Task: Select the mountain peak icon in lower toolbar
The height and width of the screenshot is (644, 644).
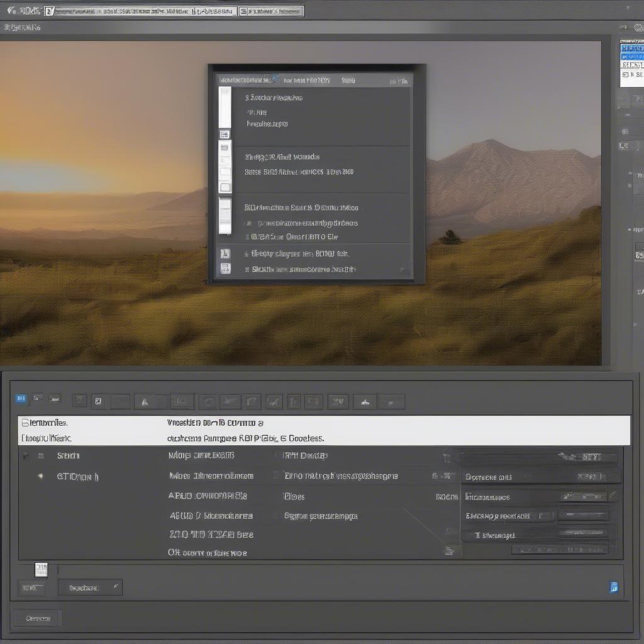Action: (145, 402)
